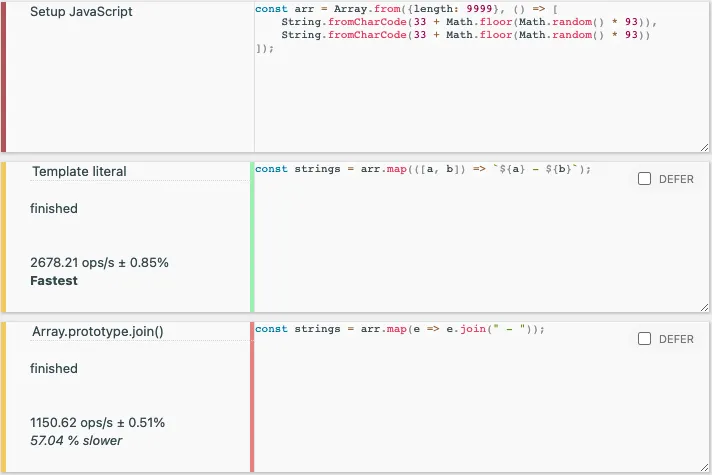The height and width of the screenshot is (475, 712).
Task: Click the resize grip of Template literal editor
Action: (704, 307)
